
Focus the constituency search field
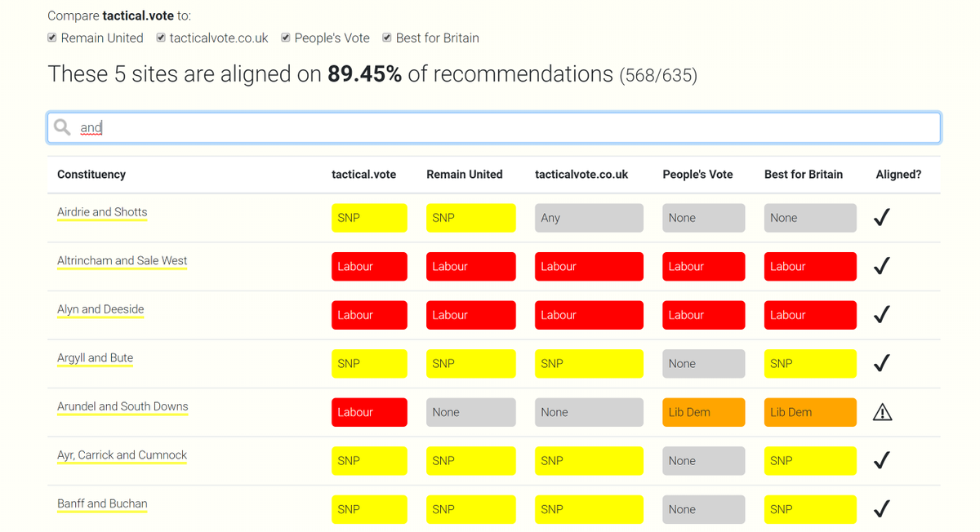506,127
